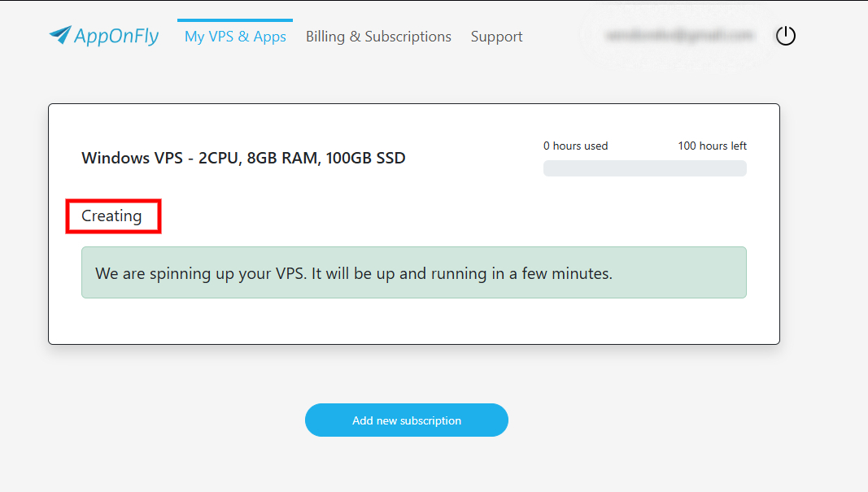This screenshot has width=868, height=492.
Task: Click the '2CPU' text in the title
Action: (x=218, y=158)
